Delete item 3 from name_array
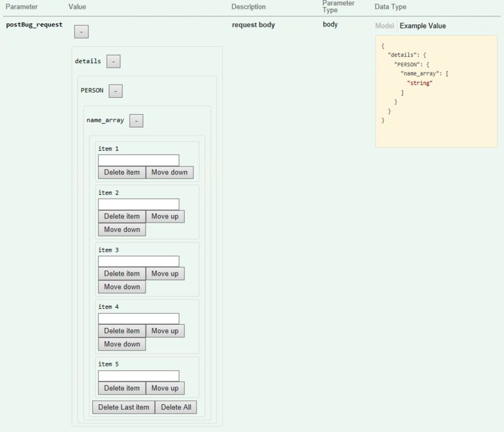 (122, 273)
